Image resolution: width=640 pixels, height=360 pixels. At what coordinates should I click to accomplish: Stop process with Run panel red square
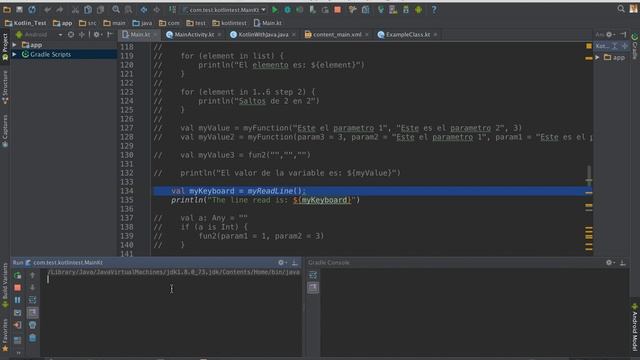(18, 288)
